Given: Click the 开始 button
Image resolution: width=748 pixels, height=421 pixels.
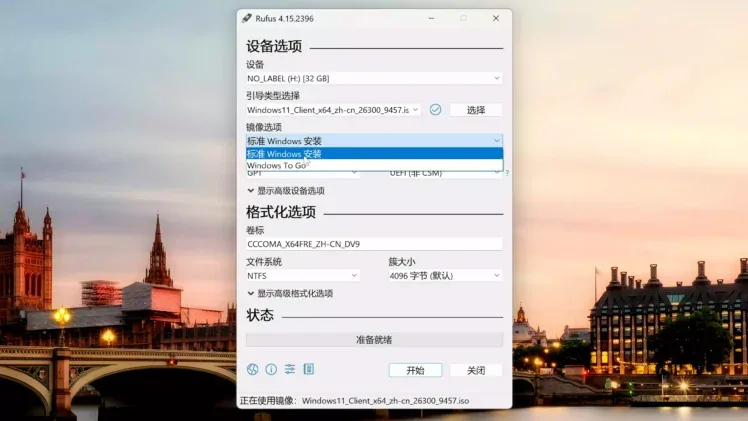Looking at the screenshot, I should tap(415, 370).
